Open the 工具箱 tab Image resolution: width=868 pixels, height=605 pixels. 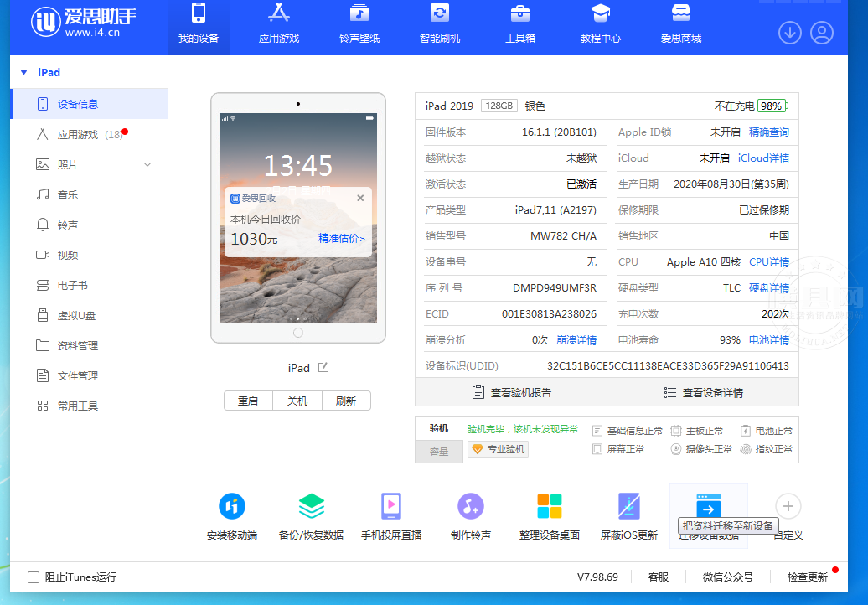click(519, 25)
